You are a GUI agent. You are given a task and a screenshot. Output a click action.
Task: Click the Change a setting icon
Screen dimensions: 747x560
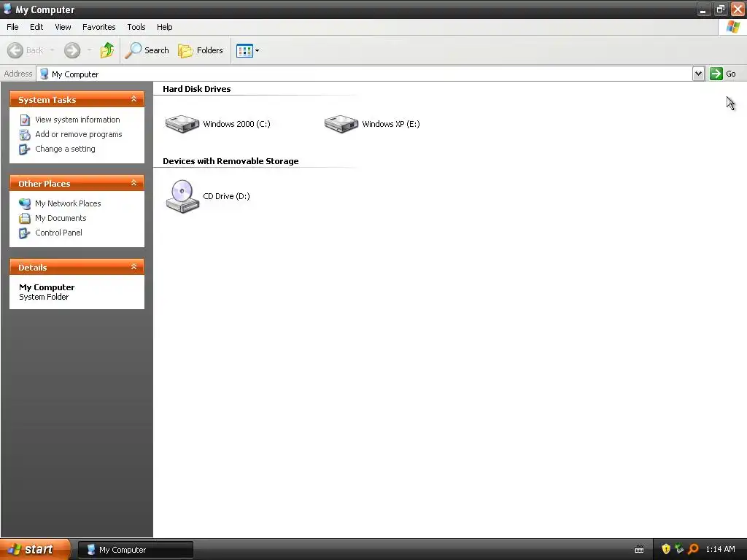(25, 149)
